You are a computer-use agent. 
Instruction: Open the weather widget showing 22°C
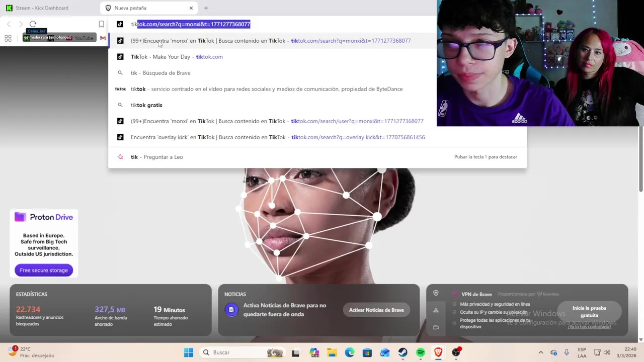pyautogui.click(x=31, y=352)
